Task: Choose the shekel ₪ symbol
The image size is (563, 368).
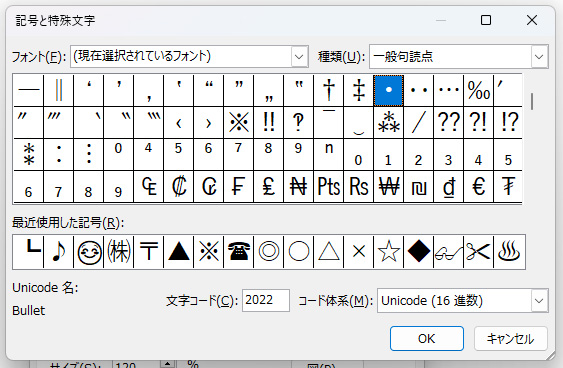Action: (419, 187)
